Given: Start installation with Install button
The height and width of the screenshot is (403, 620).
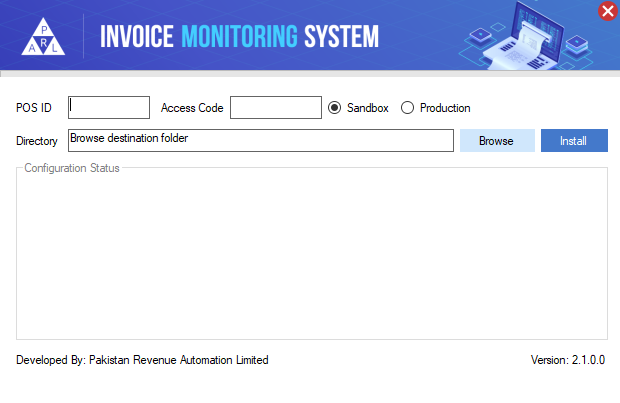Looking at the screenshot, I should click(574, 140).
